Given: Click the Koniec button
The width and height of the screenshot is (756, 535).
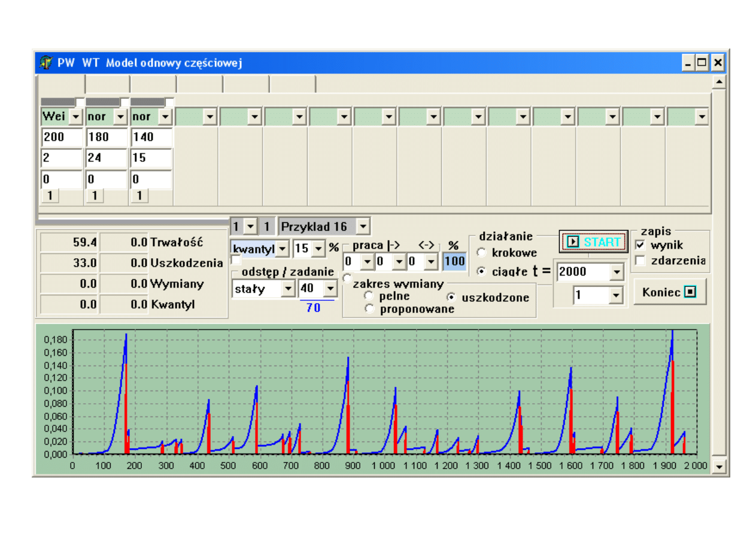Looking at the screenshot, I should pyautogui.click(x=670, y=292).
